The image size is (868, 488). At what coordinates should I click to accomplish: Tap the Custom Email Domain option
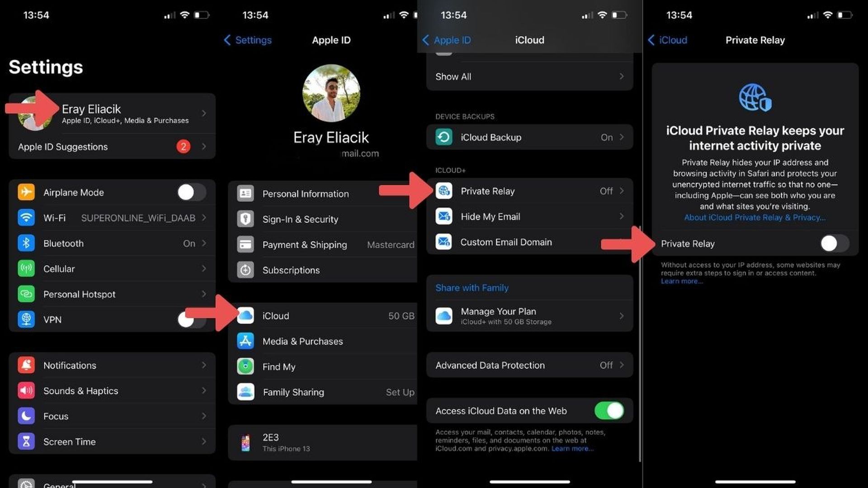click(x=505, y=241)
